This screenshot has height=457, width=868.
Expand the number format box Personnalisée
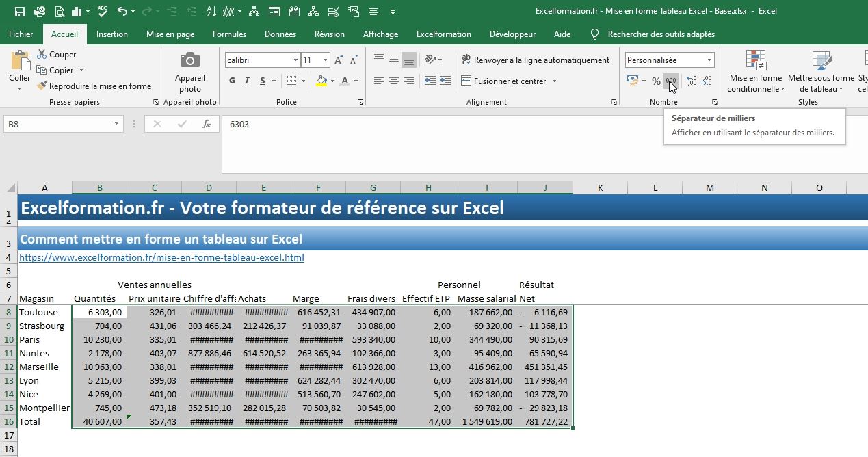tap(709, 60)
